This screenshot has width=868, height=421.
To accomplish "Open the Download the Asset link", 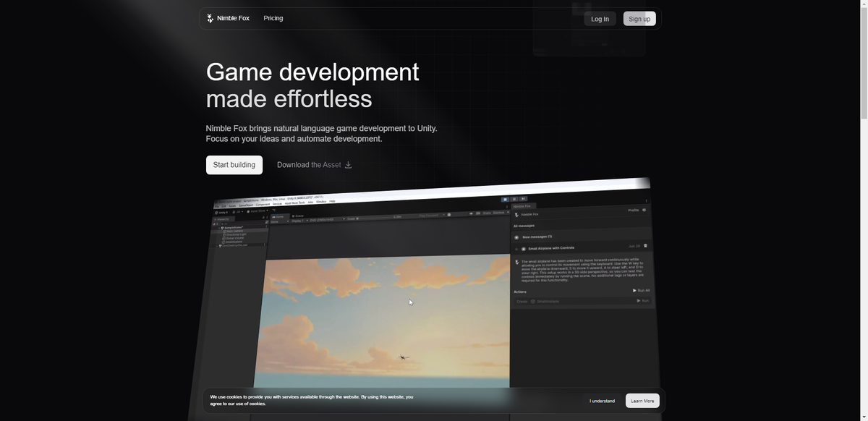I will [315, 165].
